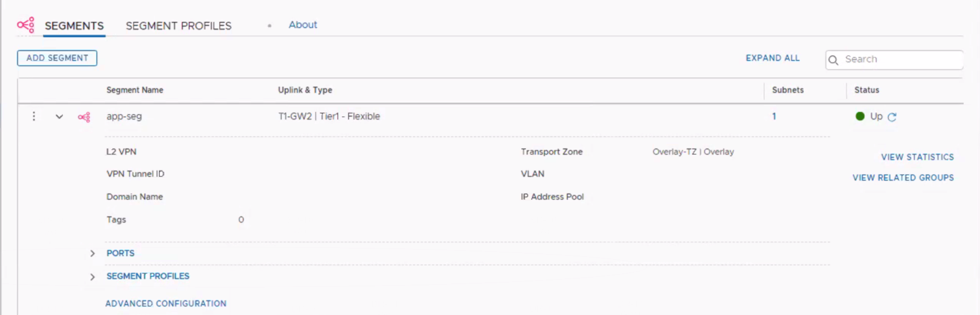The width and height of the screenshot is (980, 315).
Task: Expand the PORTS section chevron
Action: coord(92,253)
